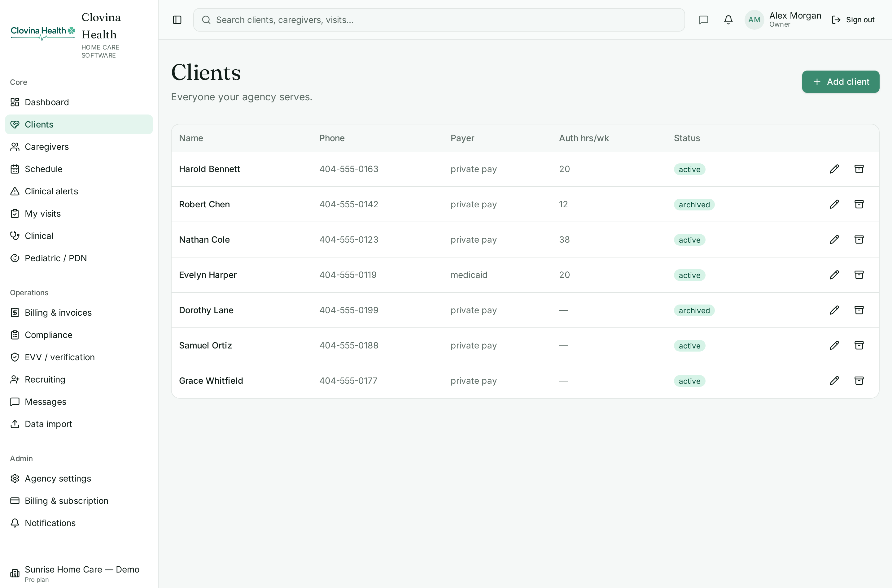Edit Dorothy Lane with pencil icon
The height and width of the screenshot is (588, 892).
point(834,310)
